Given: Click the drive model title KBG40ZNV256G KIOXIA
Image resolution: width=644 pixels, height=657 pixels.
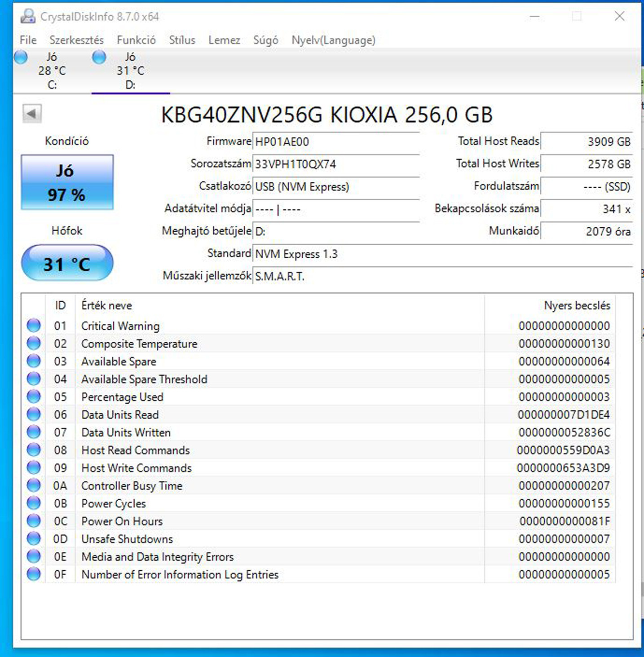Looking at the screenshot, I should tap(327, 115).
